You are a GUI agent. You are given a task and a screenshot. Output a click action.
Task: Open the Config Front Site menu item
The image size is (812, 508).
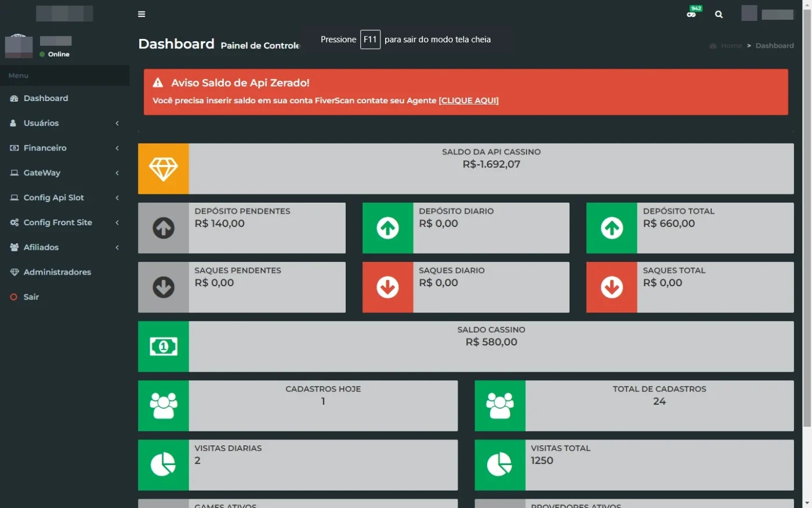[64, 222]
